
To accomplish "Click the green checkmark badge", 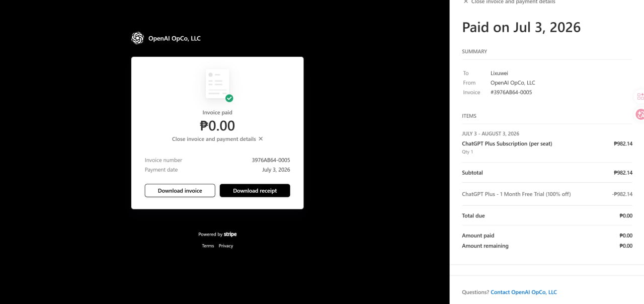I will pos(229,98).
